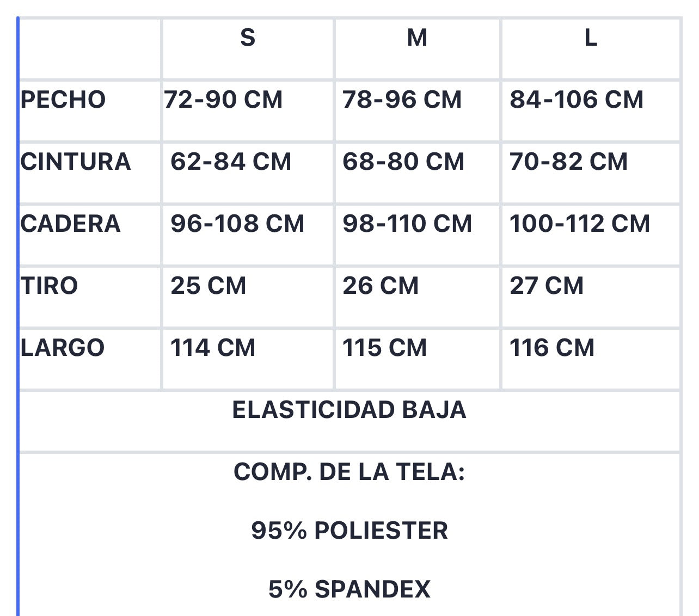699x616 pixels.
Task: Click the L size column header
Action: tap(591, 38)
